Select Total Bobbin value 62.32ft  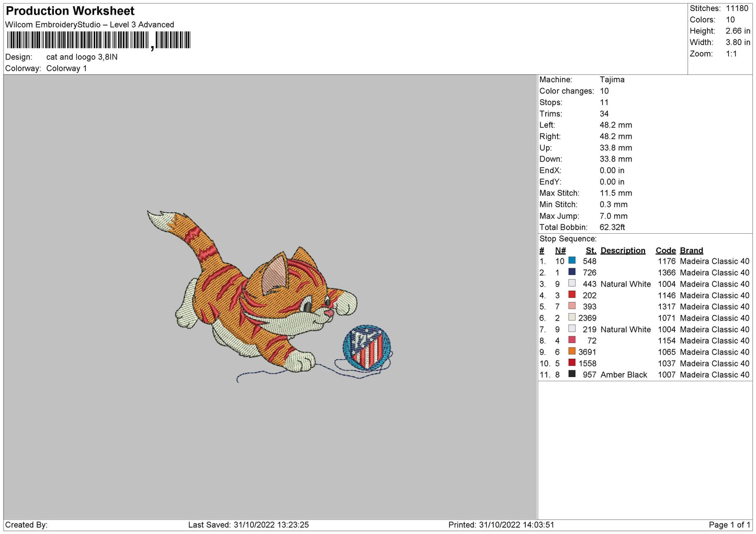(612, 228)
